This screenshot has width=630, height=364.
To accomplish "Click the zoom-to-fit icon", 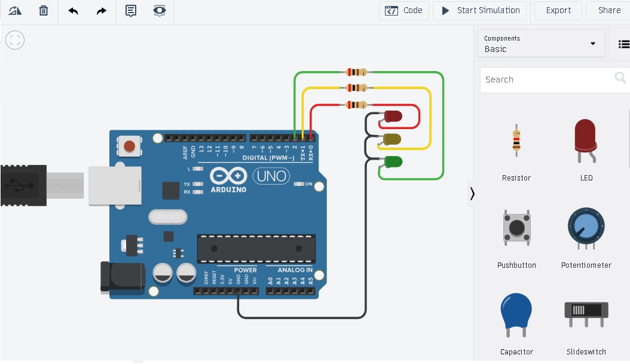I will click(x=14, y=40).
